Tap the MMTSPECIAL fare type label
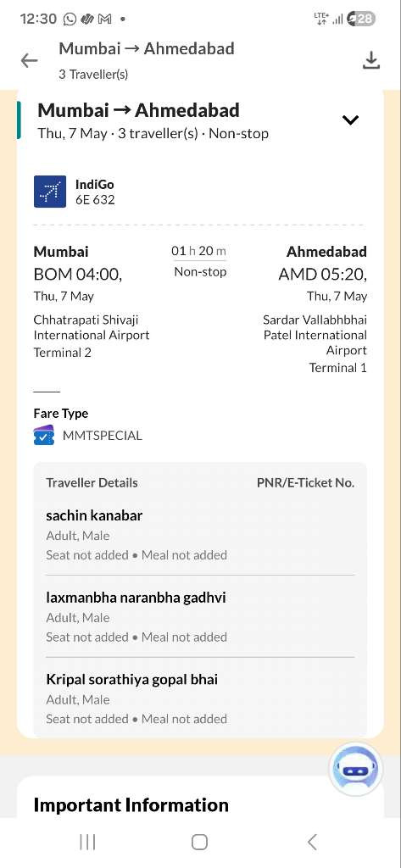401x868 pixels. tap(103, 436)
